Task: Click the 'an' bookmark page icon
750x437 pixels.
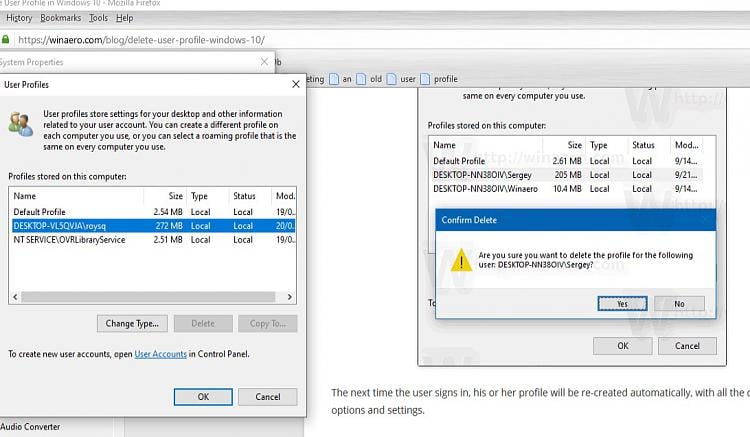Action: point(334,79)
